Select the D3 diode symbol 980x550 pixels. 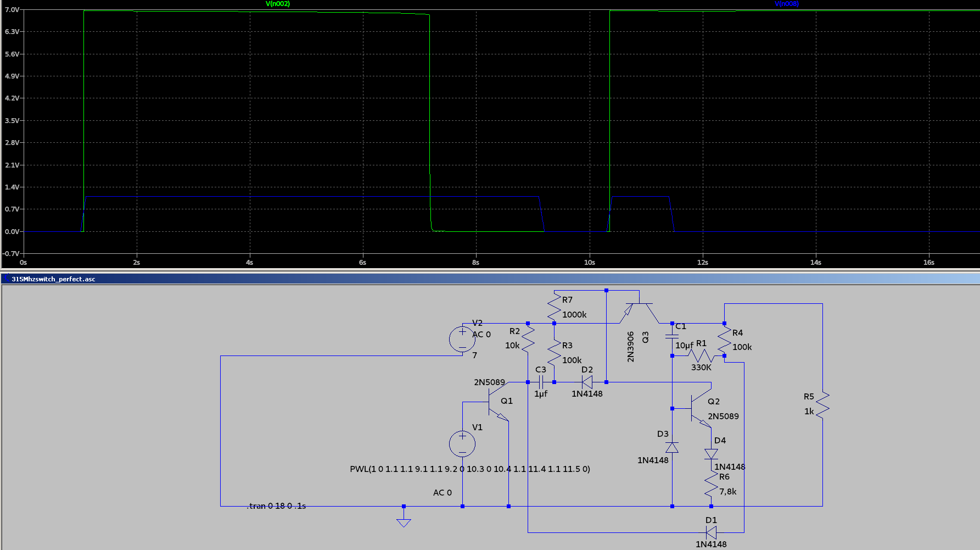672,447
